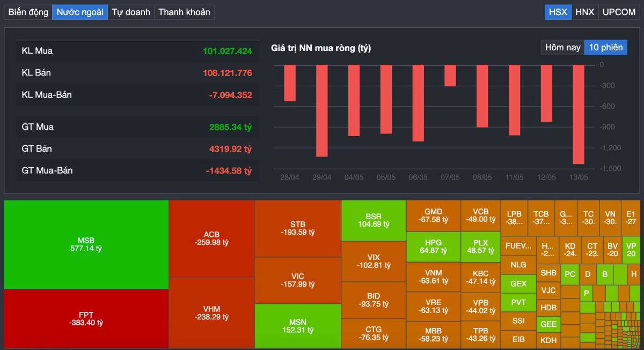Click GT Bán value 4319.92 tỷ
Viewport: 644px width, 350px height.
pyautogui.click(x=230, y=148)
